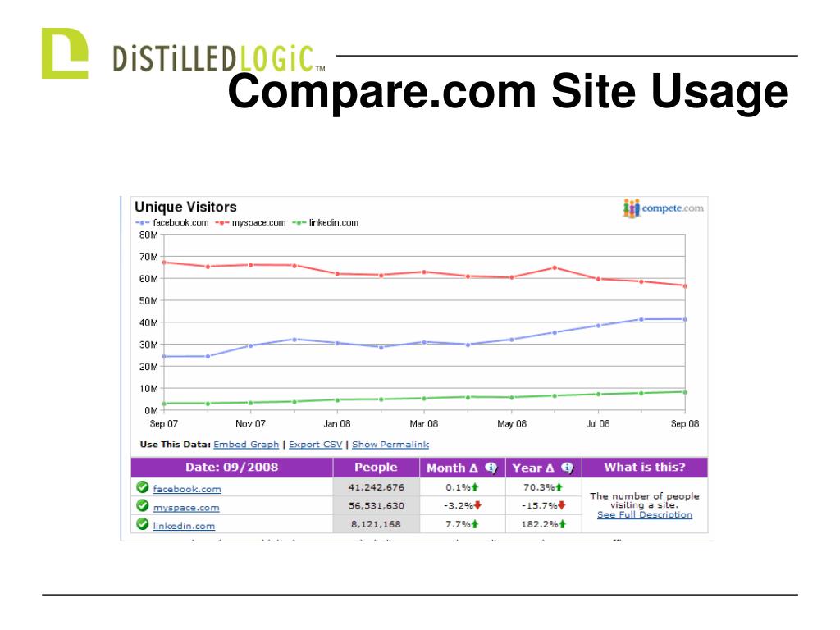
Task: Click facebook.com's green month-change arrow
Action: pyautogui.click(x=475, y=487)
